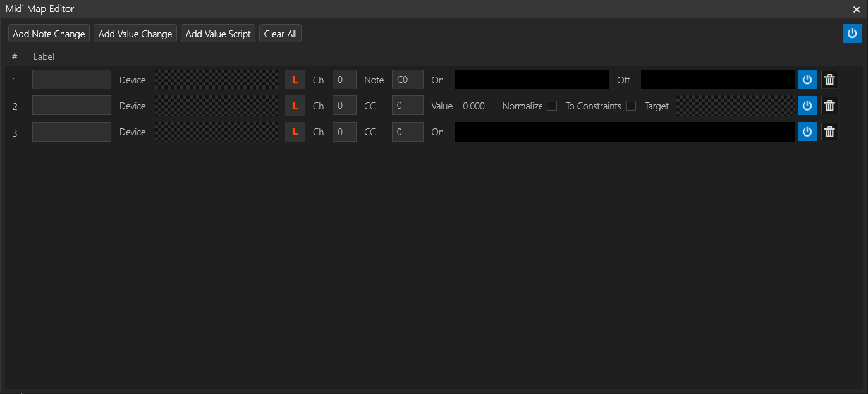Screen dimensions: 868x394
Task: Clear All midi mappings
Action: [x=280, y=34]
